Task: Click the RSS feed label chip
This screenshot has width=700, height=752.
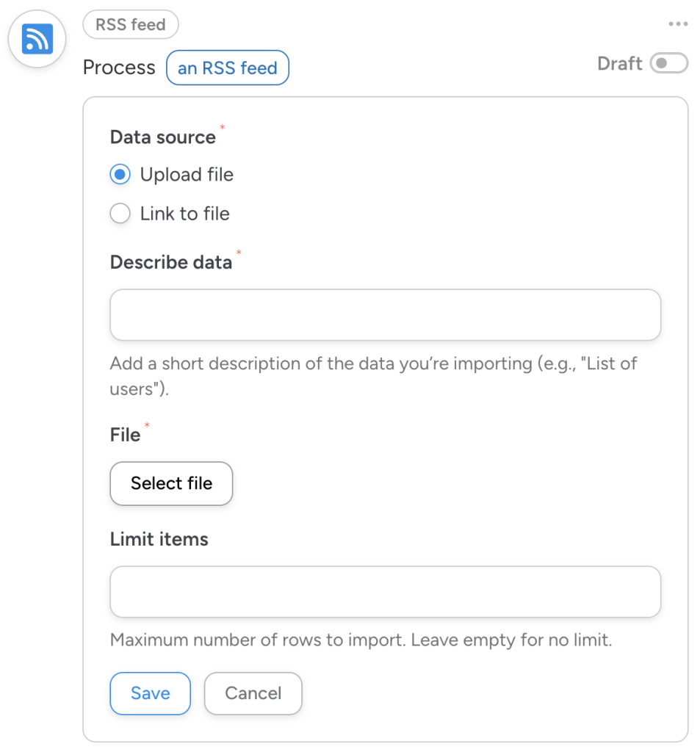Action: pos(130,24)
